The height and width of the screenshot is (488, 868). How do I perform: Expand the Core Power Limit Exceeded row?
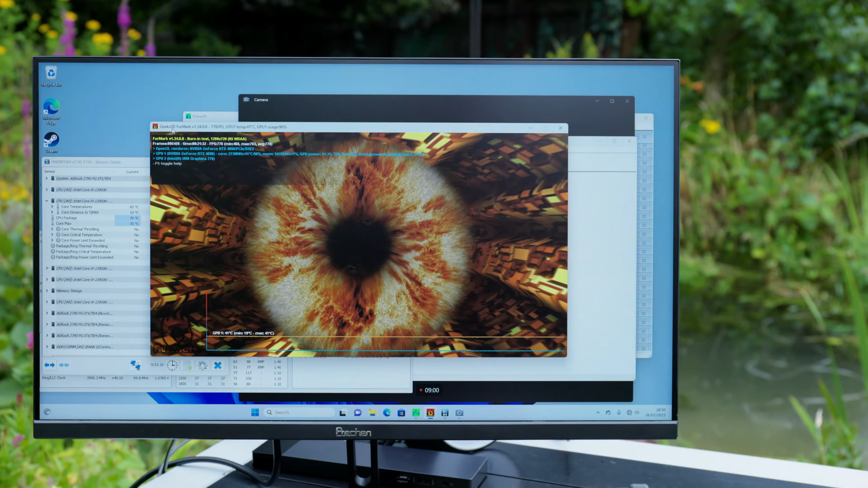pyautogui.click(x=52, y=240)
